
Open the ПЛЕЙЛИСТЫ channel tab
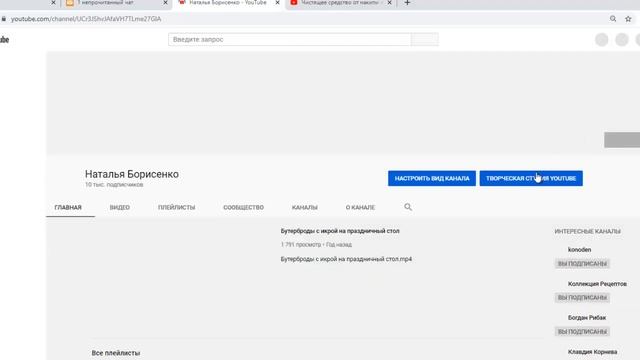pyautogui.click(x=176, y=207)
